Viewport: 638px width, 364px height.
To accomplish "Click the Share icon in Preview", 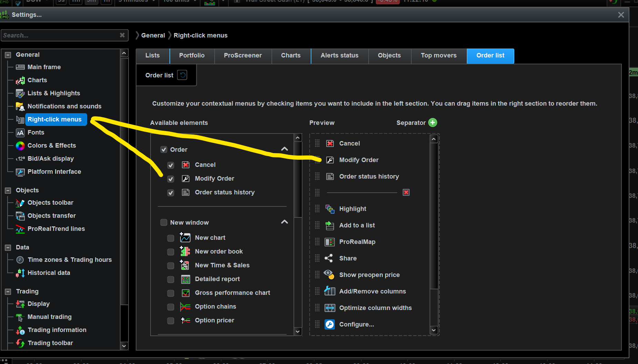I will [329, 258].
